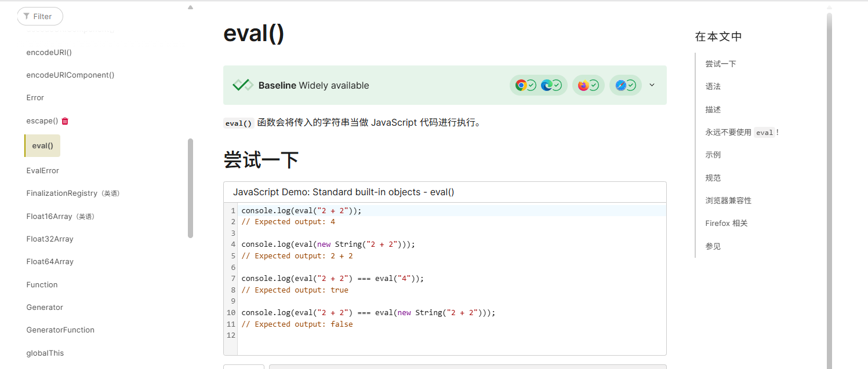This screenshot has width=868, height=369.
Task: Click the funnel icon in the Filter box
Action: pos(27,16)
